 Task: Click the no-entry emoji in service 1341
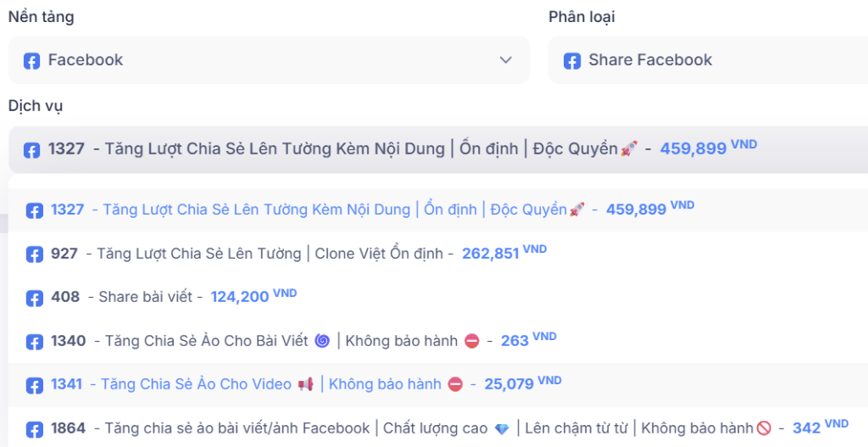point(455,385)
